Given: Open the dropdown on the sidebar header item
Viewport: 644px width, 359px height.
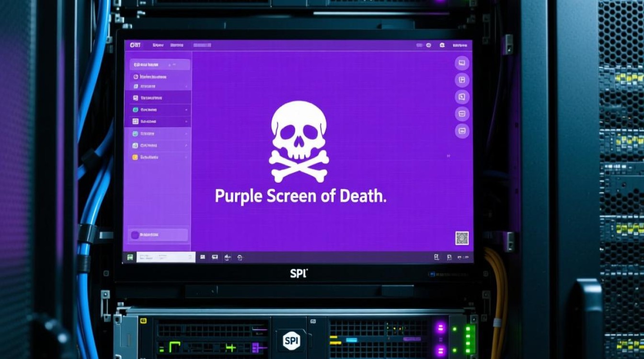Looking at the screenshot, I should point(170,65).
